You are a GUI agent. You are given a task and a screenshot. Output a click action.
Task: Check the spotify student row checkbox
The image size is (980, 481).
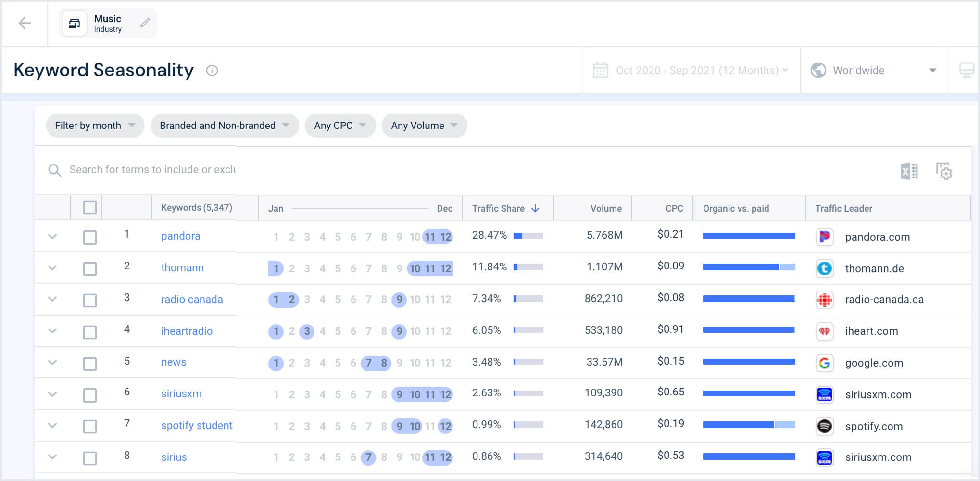click(90, 427)
